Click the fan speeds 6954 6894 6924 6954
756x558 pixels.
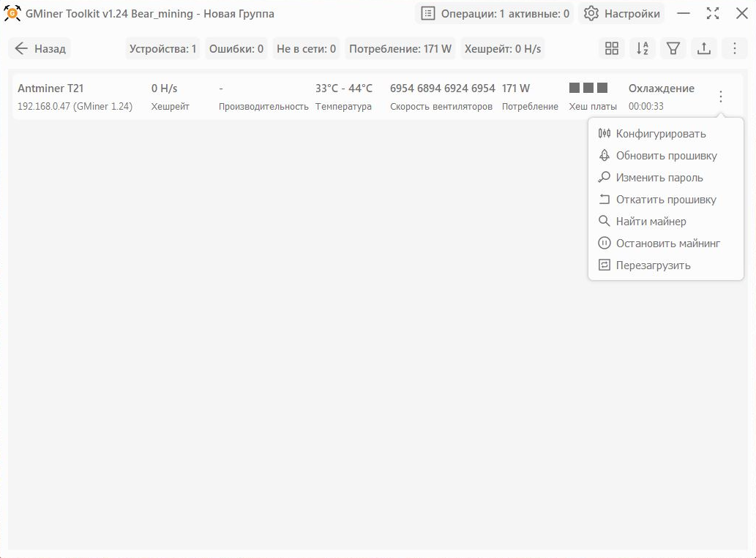(x=443, y=88)
